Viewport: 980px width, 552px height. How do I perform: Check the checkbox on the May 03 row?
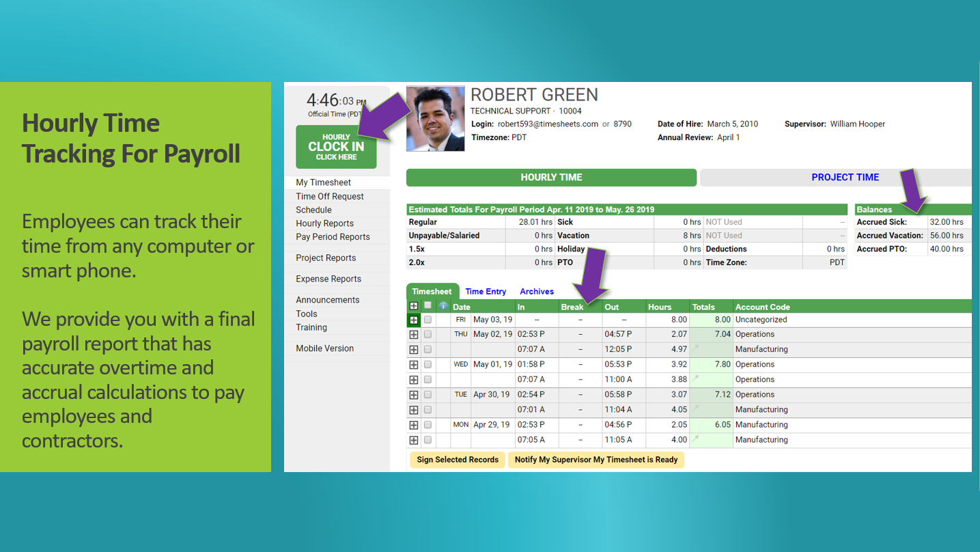tap(428, 319)
